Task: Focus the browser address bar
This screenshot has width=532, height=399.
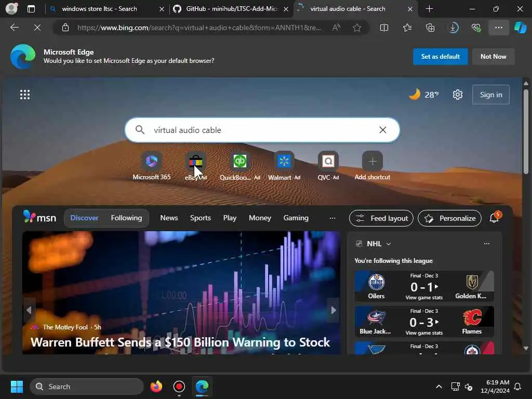Action: point(198,28)
